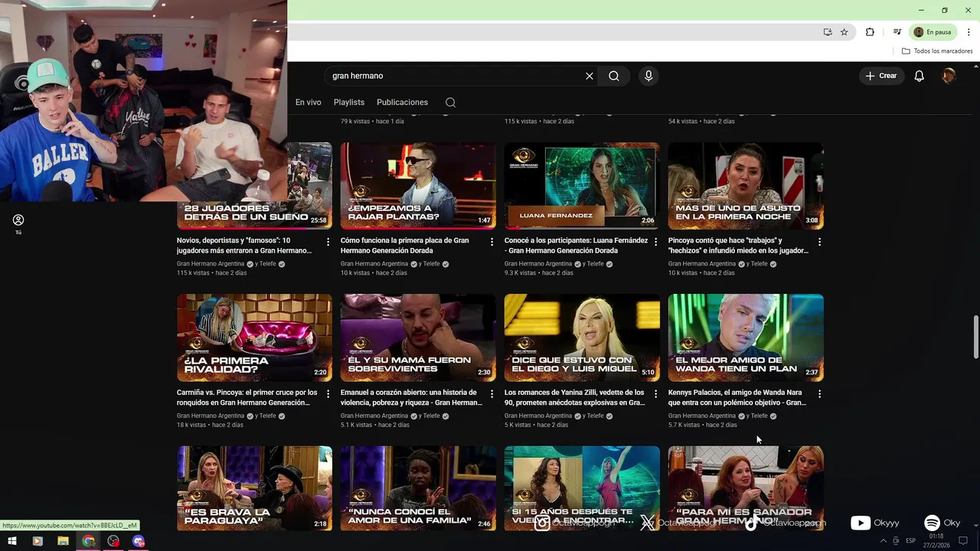Viewport: 980px width, 551px height.
Task: Open Chrome extensions puzzle icon
Action: (870, 32)
